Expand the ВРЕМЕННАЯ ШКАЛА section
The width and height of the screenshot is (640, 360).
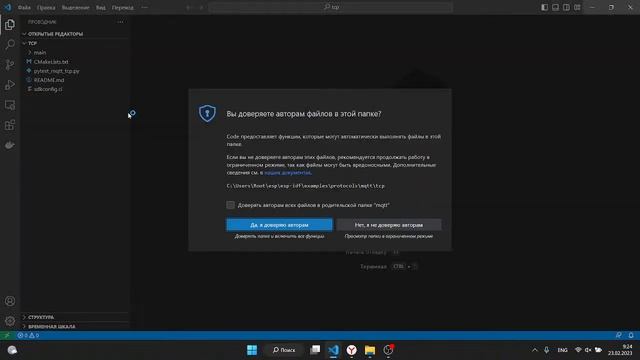tap(51, 327)
